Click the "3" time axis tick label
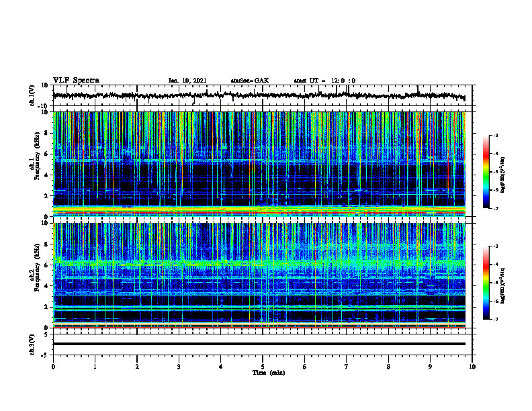Screen dimensions: 532x411 click(179, 367)
